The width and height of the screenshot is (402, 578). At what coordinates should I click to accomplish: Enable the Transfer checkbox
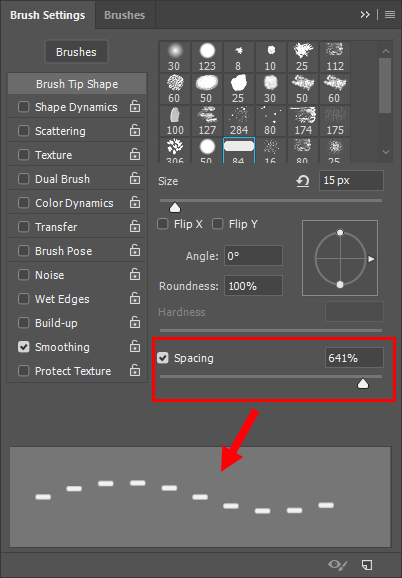click(x=24, y=227)
